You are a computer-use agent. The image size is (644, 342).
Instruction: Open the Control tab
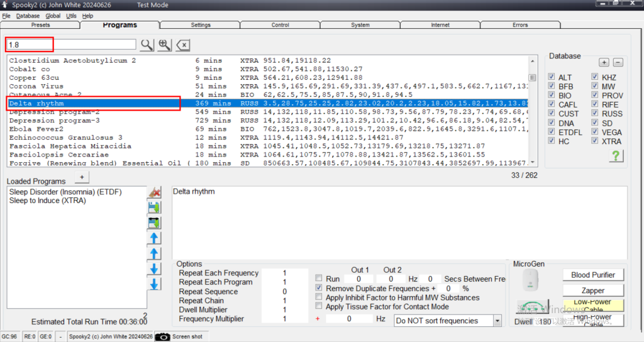point(280,25)
